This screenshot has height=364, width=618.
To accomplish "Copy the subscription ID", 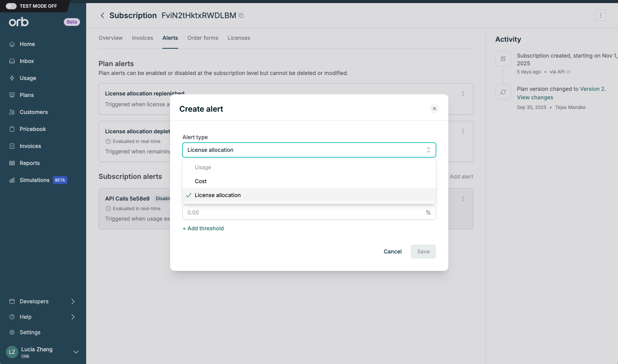I will pos(241,15).
